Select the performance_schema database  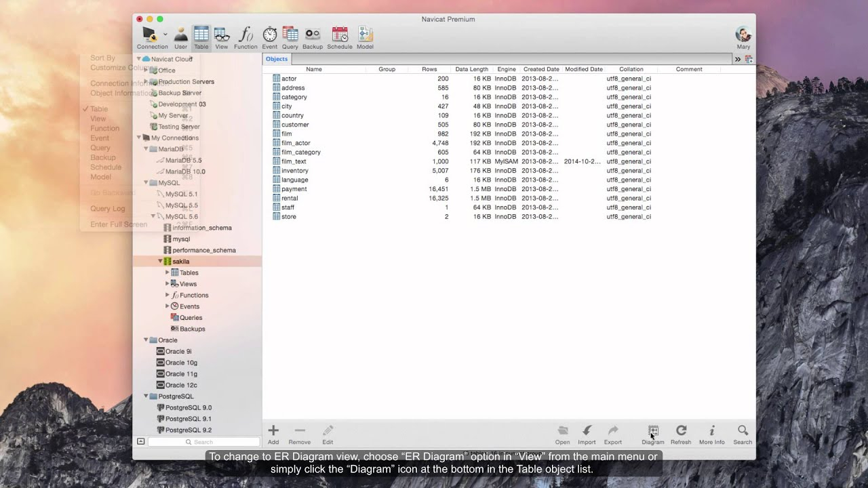199,250
